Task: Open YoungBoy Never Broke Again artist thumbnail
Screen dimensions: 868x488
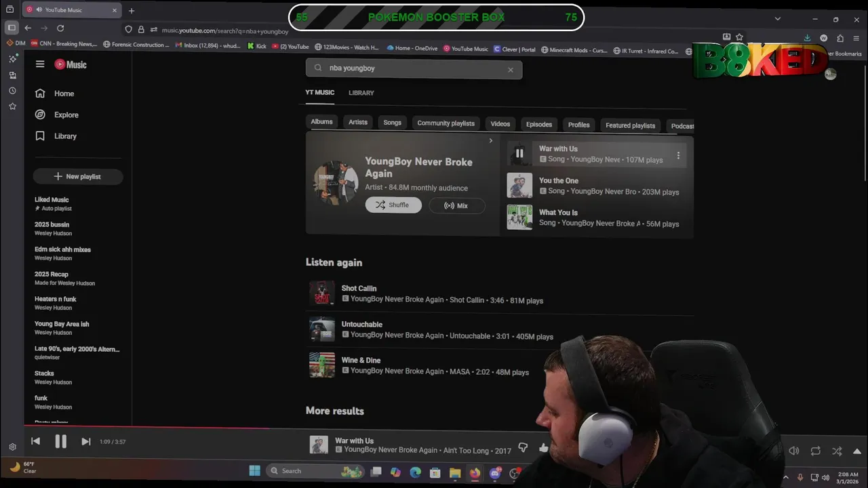Action: [x=336, y=182]
